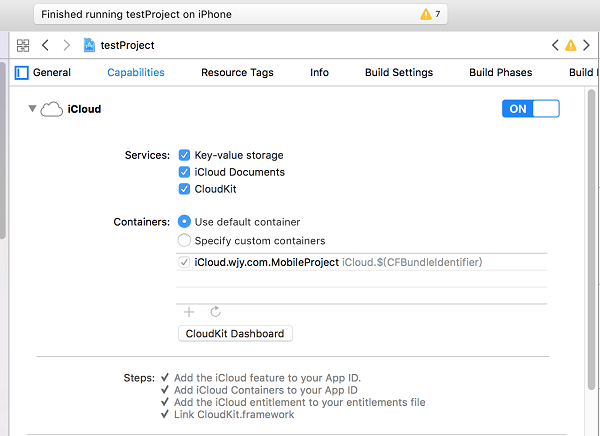Refresh the containers list
The width and height of the screenshot is (600, 436).
click(215, 312)
